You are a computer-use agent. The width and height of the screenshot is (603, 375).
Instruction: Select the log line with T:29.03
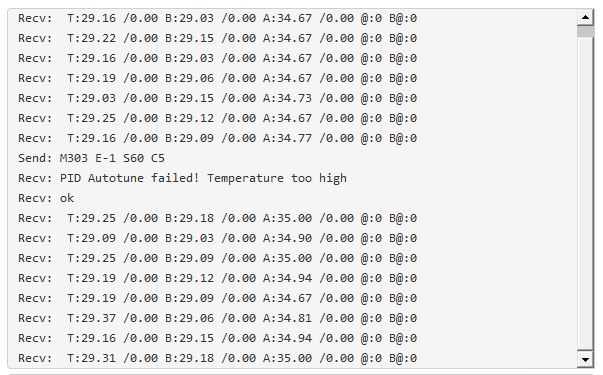[217, 98]
